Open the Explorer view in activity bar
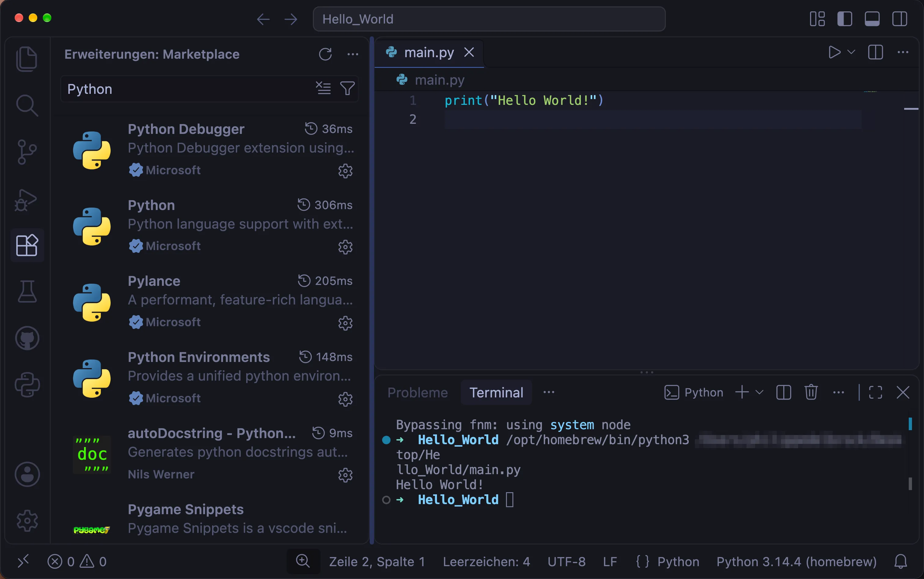 click(27, 59)
